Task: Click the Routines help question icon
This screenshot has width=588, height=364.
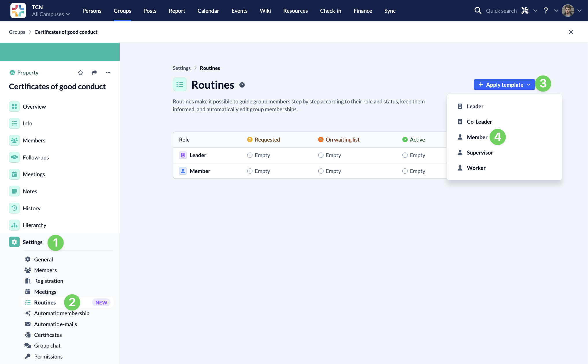Action: point(242,85)
